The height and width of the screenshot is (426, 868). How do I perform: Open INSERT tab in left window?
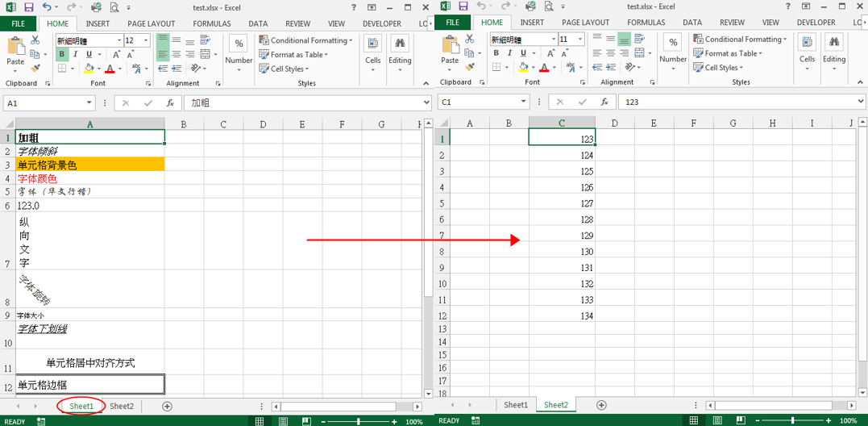[98, 24]
